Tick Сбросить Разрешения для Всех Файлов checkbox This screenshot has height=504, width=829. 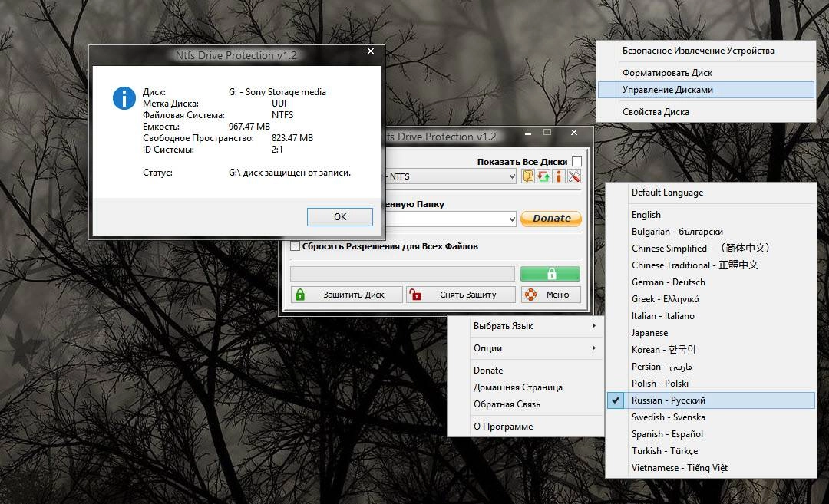tap(295, 246)
